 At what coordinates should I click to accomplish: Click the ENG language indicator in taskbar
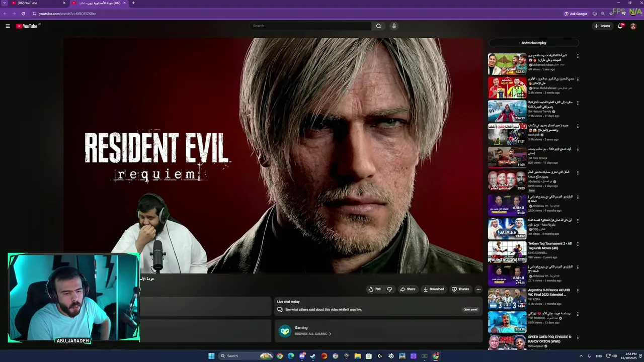599,356
